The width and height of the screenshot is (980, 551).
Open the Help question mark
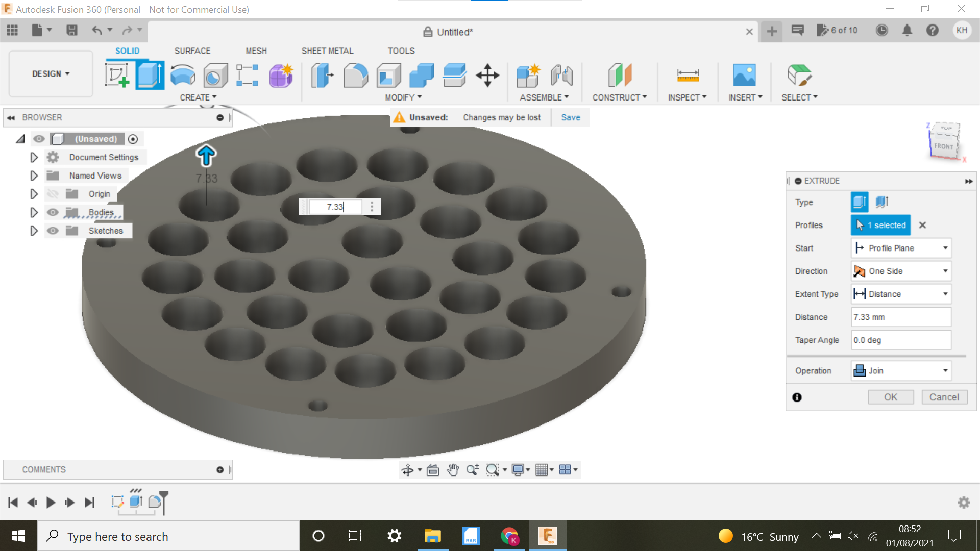pyautogui.click(x=933, y=30)
